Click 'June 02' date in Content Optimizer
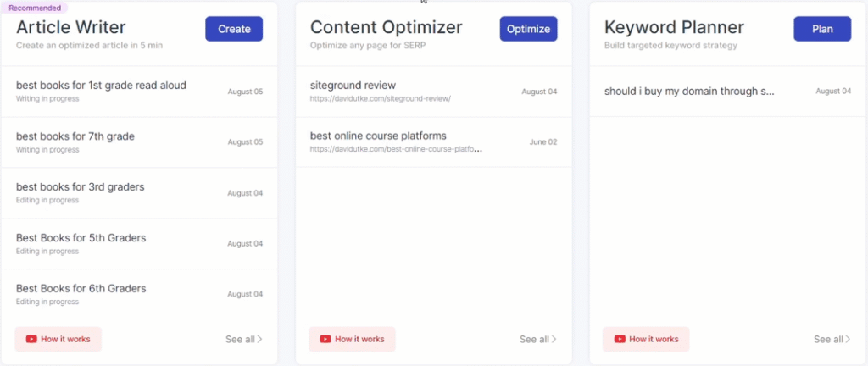 click(543, 142)
